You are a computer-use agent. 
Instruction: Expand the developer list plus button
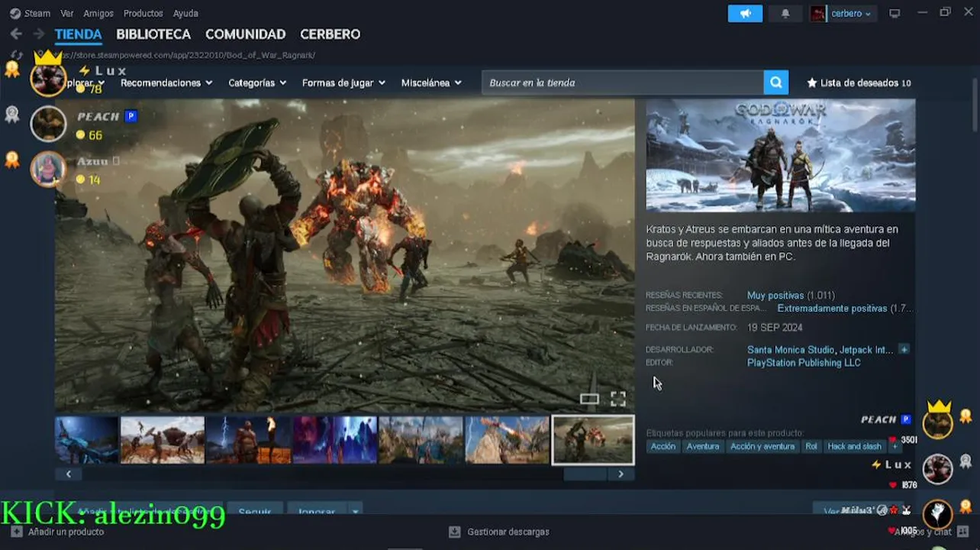(x=904, y=350)
